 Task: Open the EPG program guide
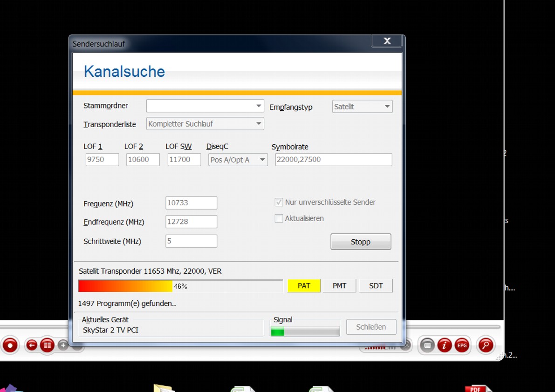(x=462, y=345)
